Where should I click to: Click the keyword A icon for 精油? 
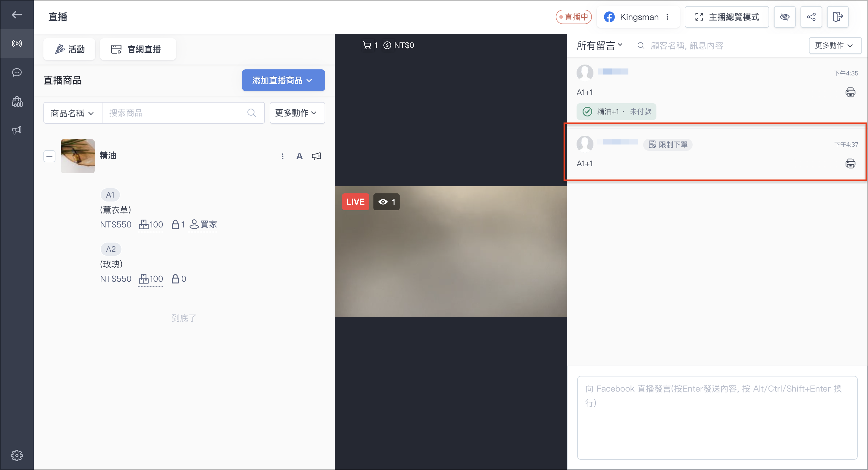coord(299,156)
